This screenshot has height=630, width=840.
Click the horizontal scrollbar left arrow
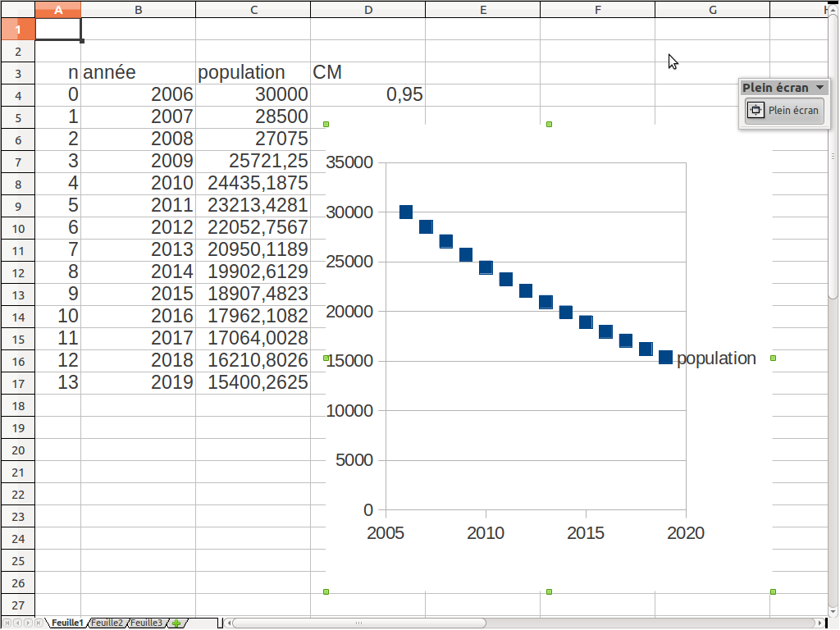pyautogui.click(x=230, y=623)
